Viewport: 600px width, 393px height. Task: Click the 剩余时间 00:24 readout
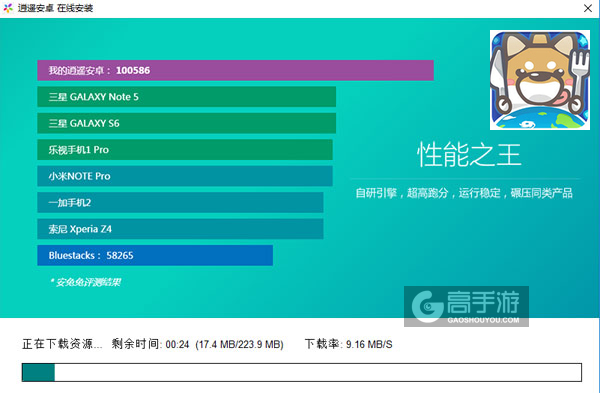(150, 344)
